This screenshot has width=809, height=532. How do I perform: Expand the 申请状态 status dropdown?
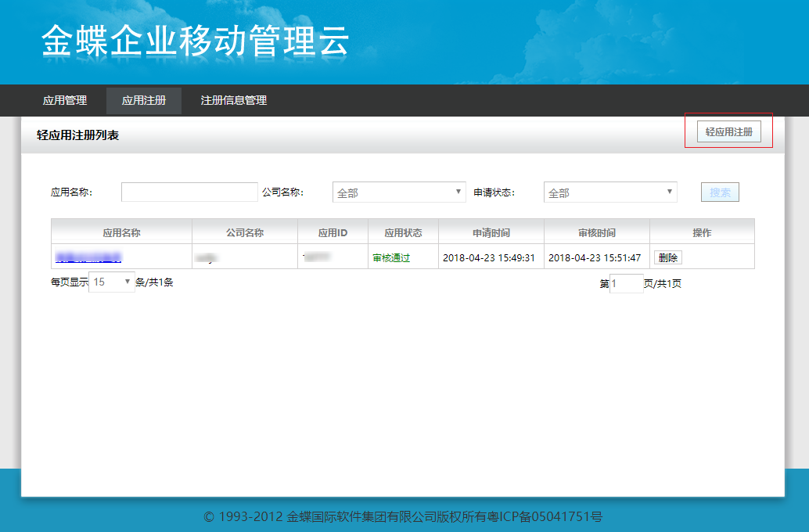click(x=610, y=192)
